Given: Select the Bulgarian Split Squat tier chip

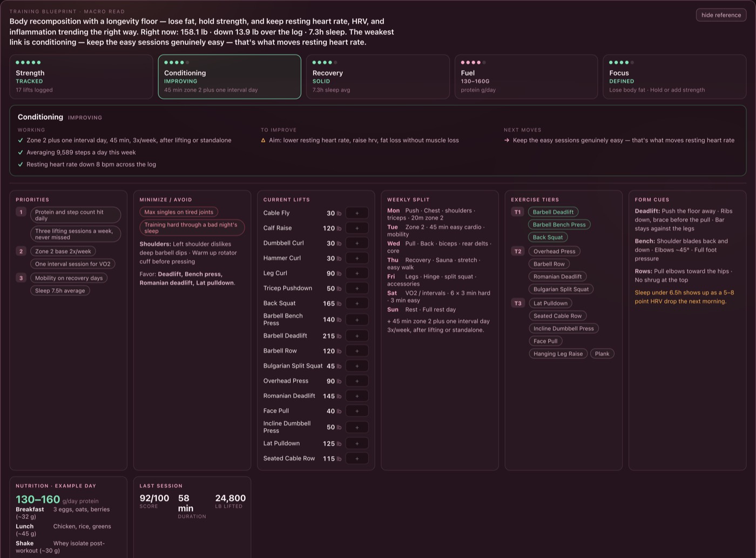Looking at the screenshot, I should click(561, 289).
